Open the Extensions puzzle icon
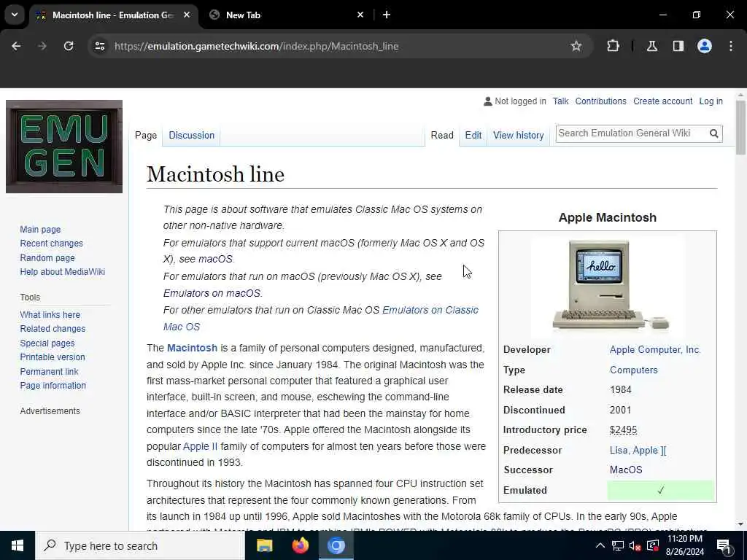 [x=613, y=46]
